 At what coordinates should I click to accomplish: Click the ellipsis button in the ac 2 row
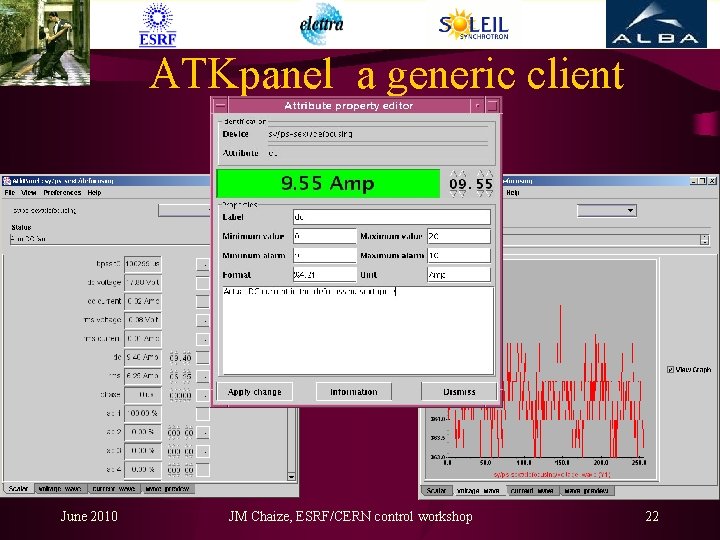coord(203,433)
